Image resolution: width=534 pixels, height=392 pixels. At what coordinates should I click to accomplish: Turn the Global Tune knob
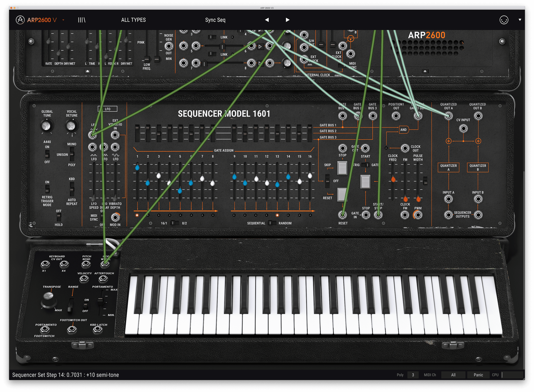pyautogui.click(x=46, y=126)
